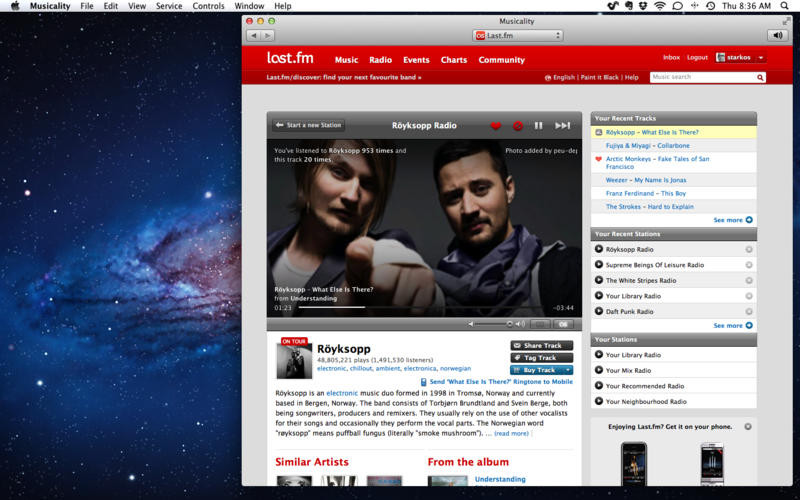Remove Supreme Beings Of Leisure Radio entry
Image resolution: width=800 pixels, height=500 pixels.
[749, 265]
